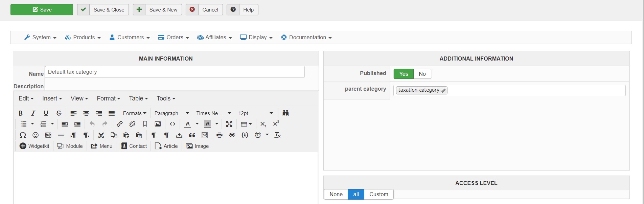
Task: Open the Formats dropdown in the editor
Action: (134, 113)
